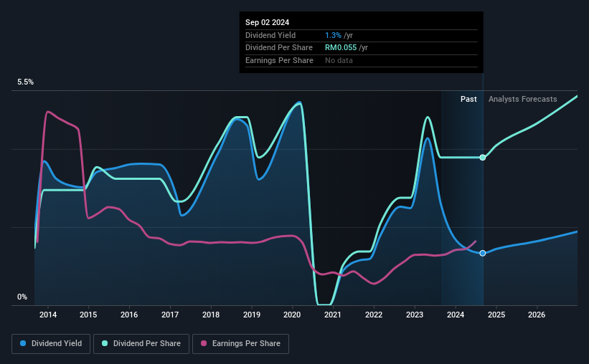Click the Sep 02 2024 tooltip date
The height and width of the screenshot is (364, 589).
(x=267, y=22)
